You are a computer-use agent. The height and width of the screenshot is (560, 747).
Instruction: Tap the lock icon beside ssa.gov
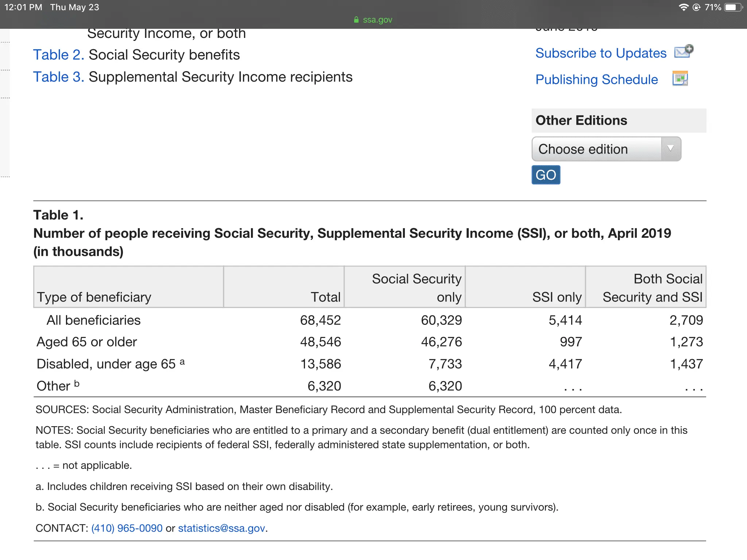pyautogui.click(x=356, y=20)
